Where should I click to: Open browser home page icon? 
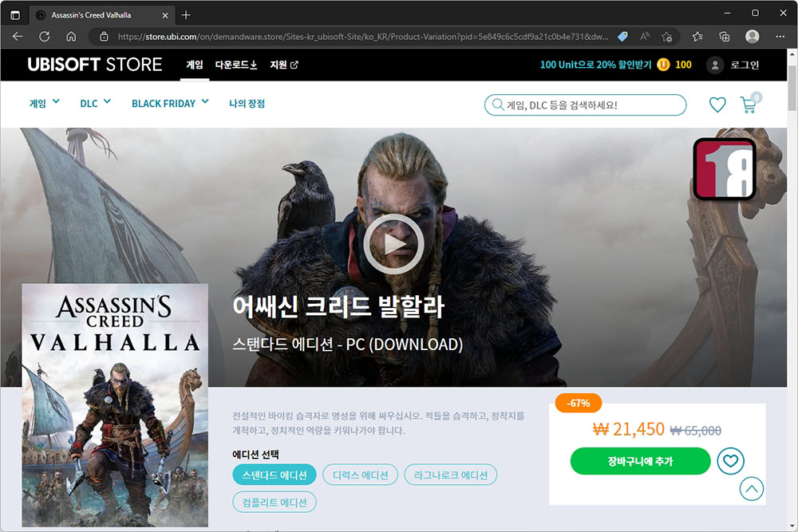coord(71,37)
